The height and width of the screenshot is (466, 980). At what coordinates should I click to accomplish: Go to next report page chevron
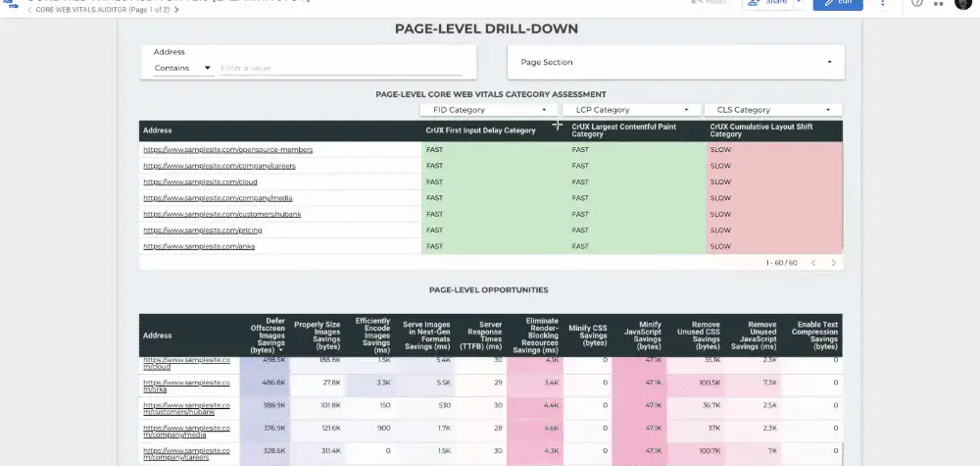(x=176, y=10)
